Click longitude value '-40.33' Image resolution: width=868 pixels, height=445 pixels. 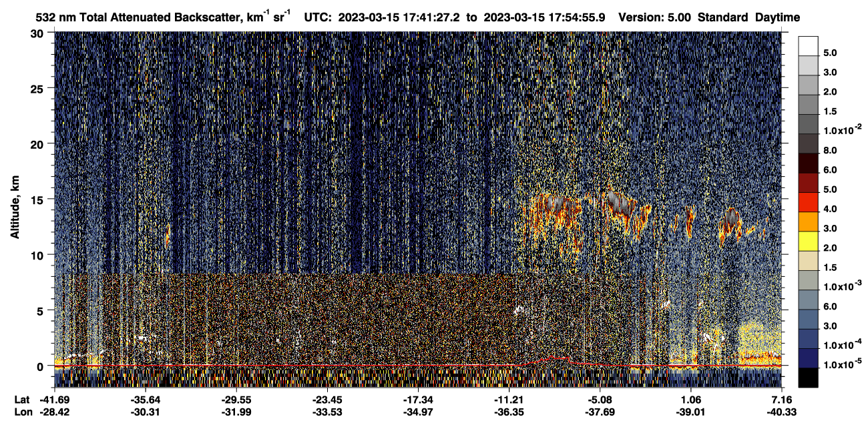tap(781, 412)
